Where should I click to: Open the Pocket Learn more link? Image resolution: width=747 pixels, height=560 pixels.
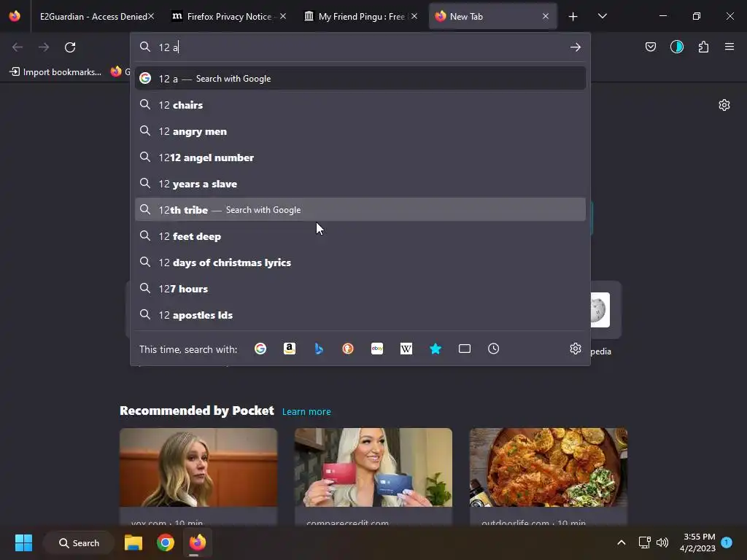tap(306, 411)
